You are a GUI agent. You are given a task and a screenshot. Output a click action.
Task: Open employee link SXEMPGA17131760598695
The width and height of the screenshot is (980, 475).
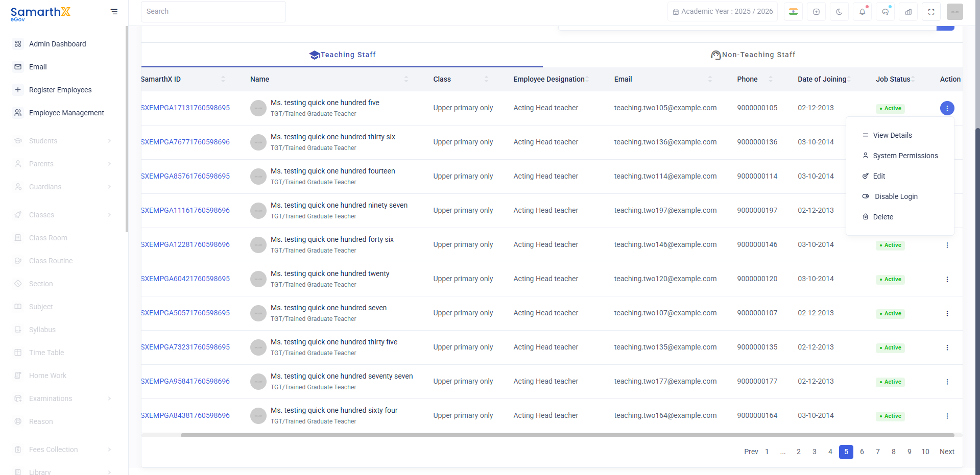[x=185, y=108]
